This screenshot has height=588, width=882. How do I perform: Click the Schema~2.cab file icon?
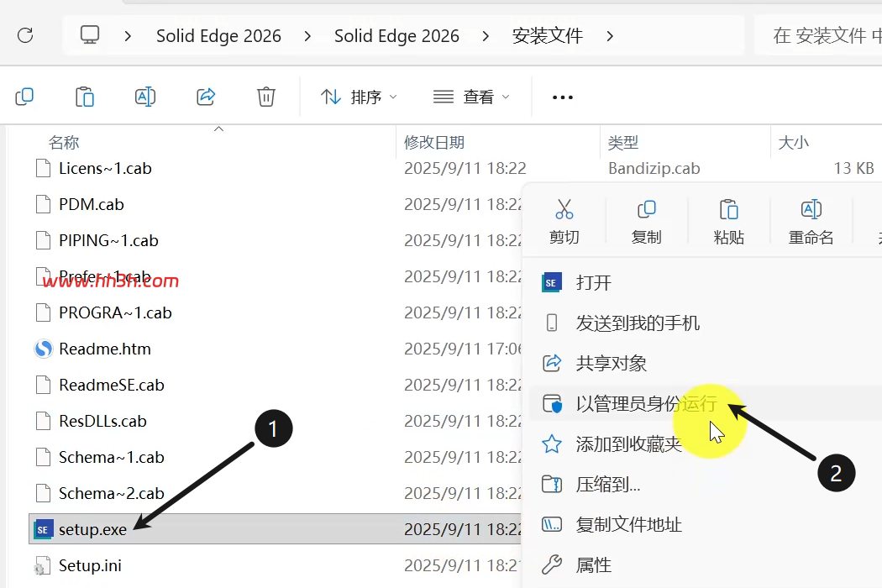44,493
